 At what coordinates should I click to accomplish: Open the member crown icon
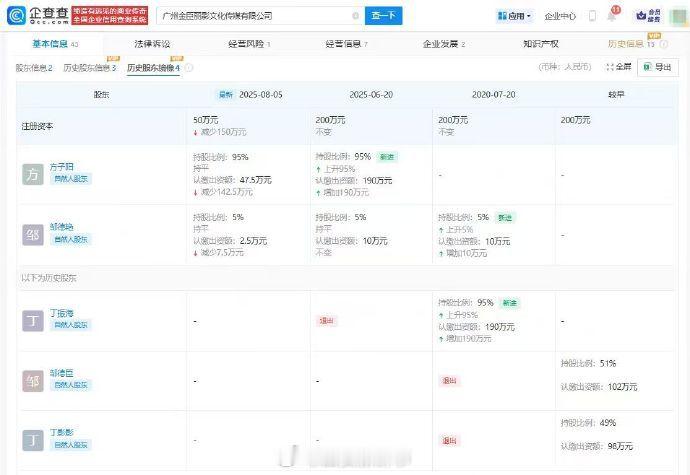point(648,16)
